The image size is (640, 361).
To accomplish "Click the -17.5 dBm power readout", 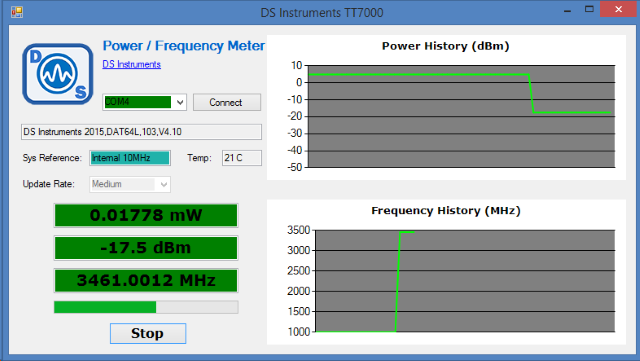I will point(146,248).
